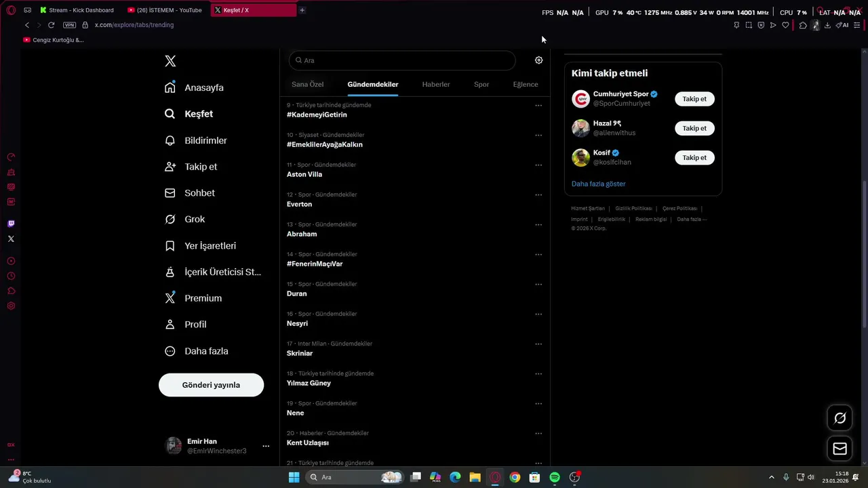Switch to the Haberler tab

(436, 85)
